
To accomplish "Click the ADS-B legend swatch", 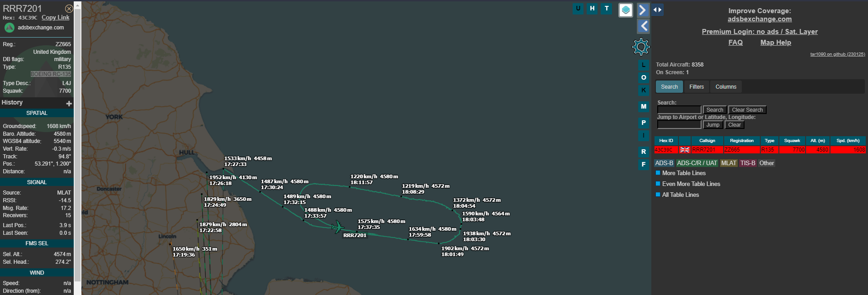I will 664,163.
